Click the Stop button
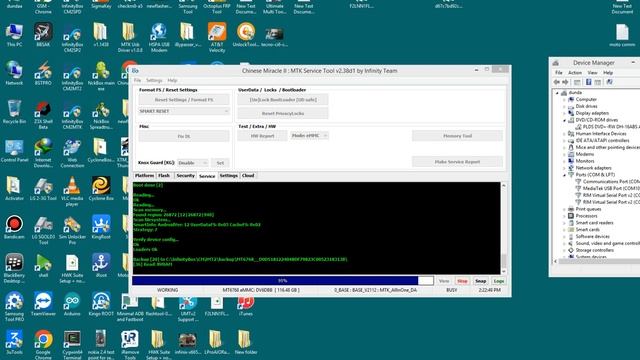The width and height of the screenshot is (640, 360). (462, 281)
